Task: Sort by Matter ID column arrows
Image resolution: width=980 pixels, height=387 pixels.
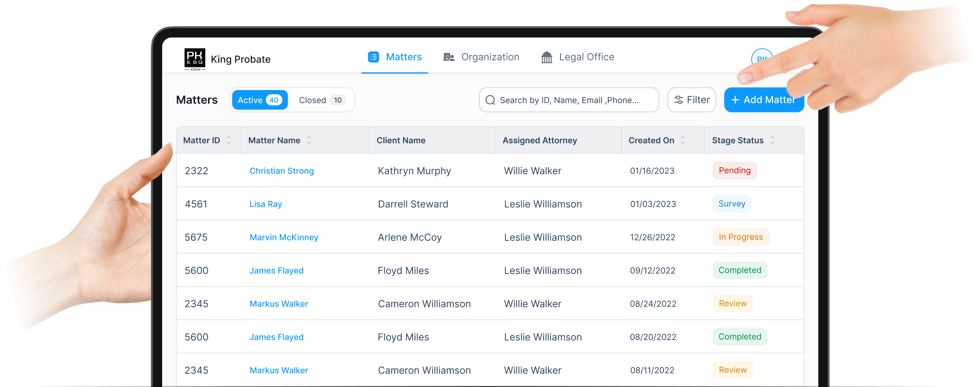Action: click(229, 140)
